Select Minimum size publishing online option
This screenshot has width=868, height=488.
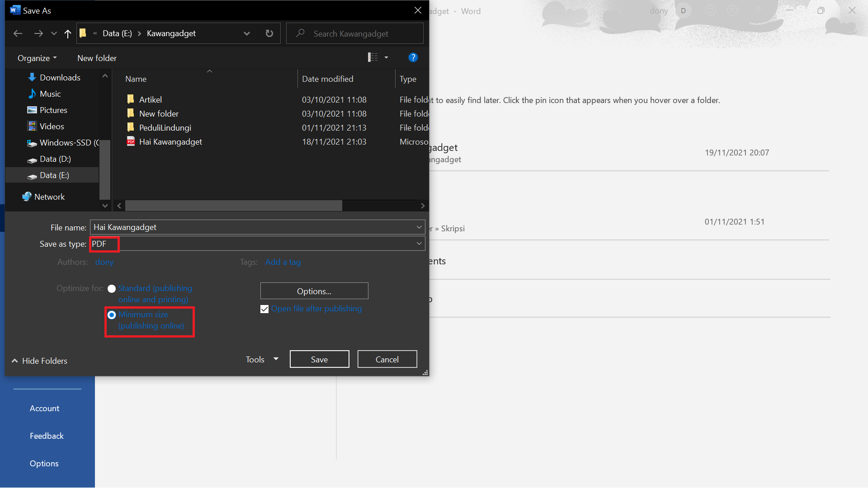tap(112, 315)
